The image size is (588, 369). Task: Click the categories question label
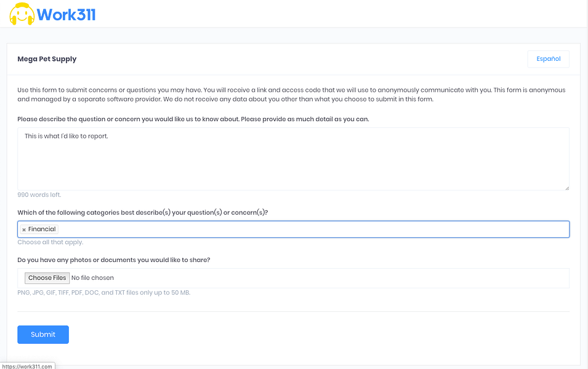point(142,212)
